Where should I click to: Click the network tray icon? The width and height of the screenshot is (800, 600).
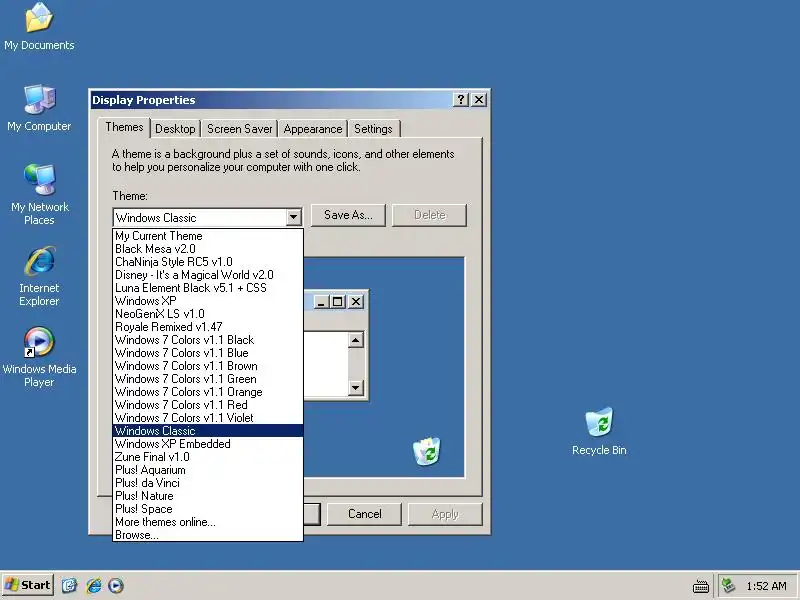coord(728,585)
